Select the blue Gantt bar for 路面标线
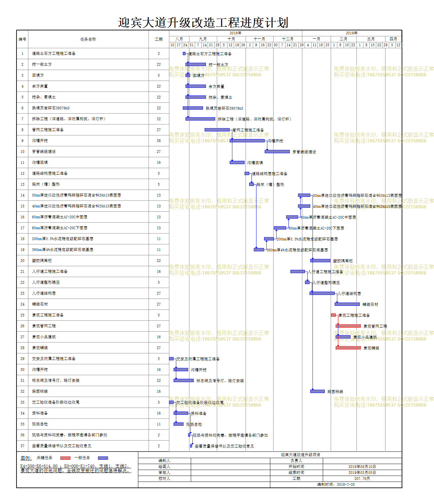 click(317, 391)
